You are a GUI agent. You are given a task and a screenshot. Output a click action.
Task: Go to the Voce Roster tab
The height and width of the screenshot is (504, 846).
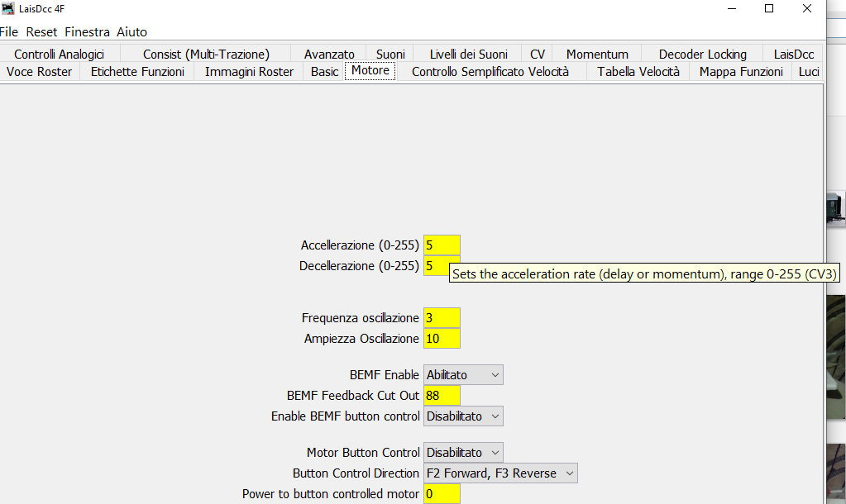click(x=39, y=72)
